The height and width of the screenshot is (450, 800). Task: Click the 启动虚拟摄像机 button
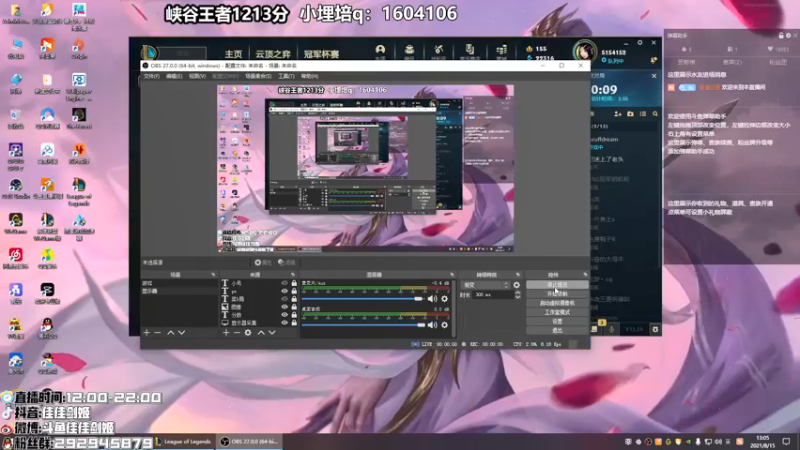click(557, 303)
